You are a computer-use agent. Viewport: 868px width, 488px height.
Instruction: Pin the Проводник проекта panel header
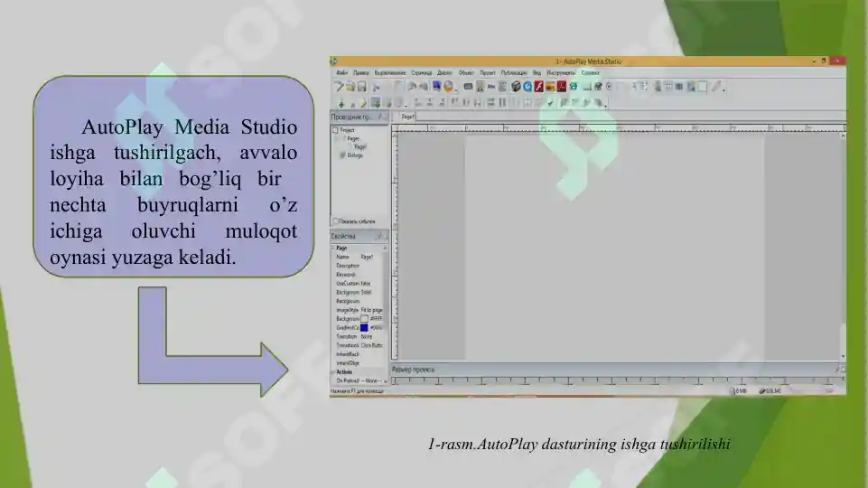tap(379, 117)
